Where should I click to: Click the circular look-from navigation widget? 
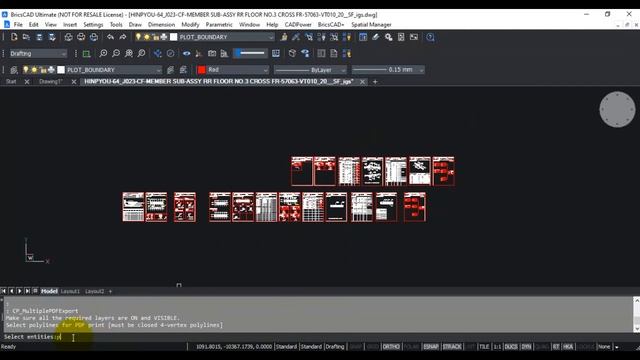click(617, 109)
